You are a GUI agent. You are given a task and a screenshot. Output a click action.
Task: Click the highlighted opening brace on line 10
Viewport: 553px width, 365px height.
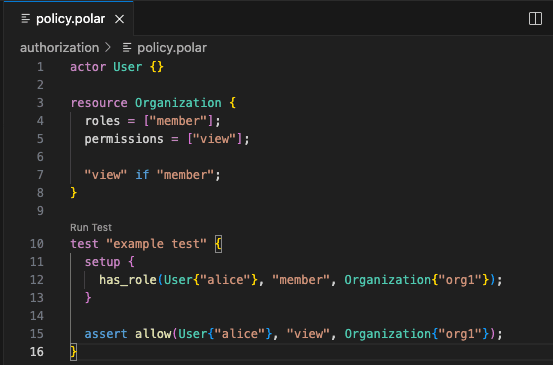pyautogui.click(x=218, y=244)
